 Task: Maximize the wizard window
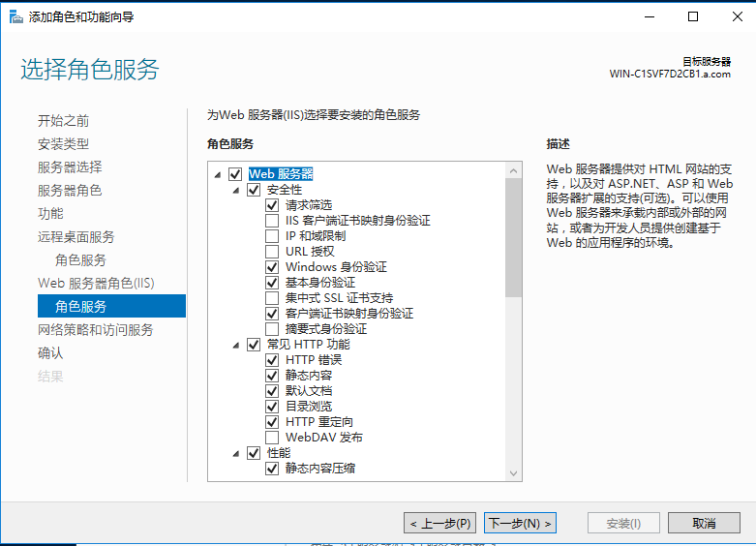tap(693, 16)
